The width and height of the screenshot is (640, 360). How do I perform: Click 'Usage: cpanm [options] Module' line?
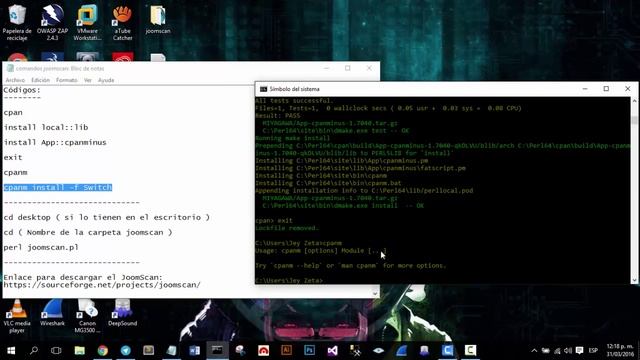[x=321, y=251]
